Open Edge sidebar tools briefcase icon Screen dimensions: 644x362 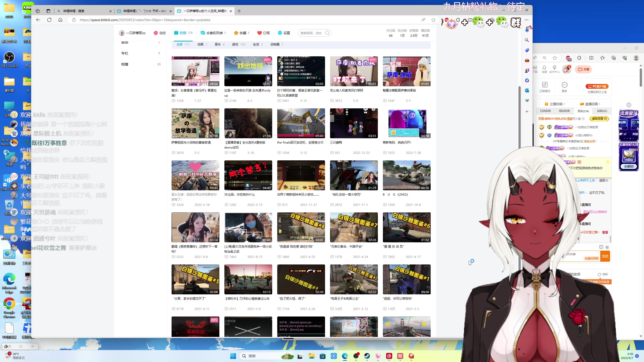coord(527,60)
